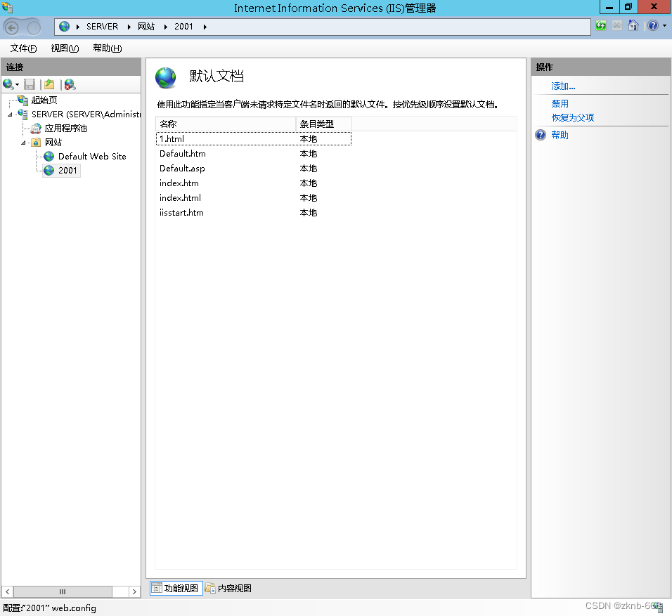Click the globe icon in address bar
The image size is (672, 616).
click(x=64, y=27)
